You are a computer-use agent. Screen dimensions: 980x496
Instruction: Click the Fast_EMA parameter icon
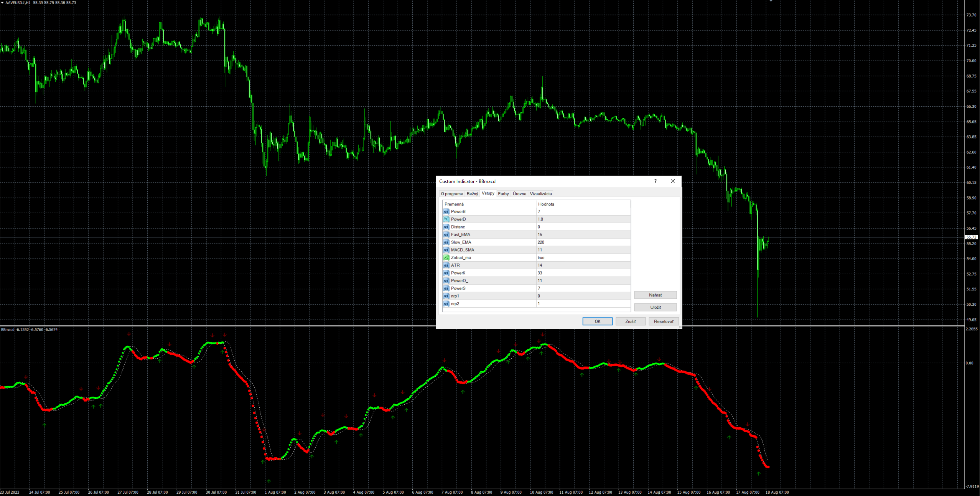tap(446, 234)
